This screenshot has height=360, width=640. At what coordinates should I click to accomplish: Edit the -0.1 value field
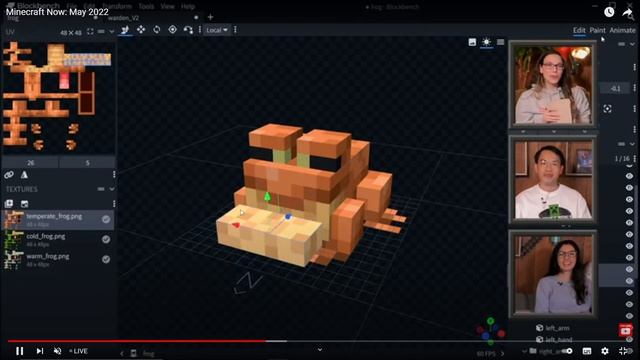pos(616,88)
